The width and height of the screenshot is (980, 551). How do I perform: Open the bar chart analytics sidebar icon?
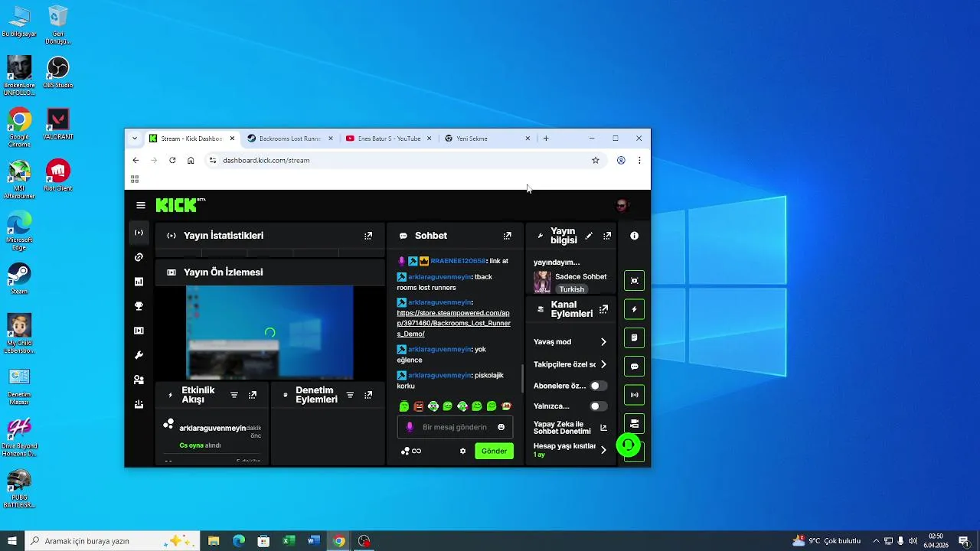139,282
